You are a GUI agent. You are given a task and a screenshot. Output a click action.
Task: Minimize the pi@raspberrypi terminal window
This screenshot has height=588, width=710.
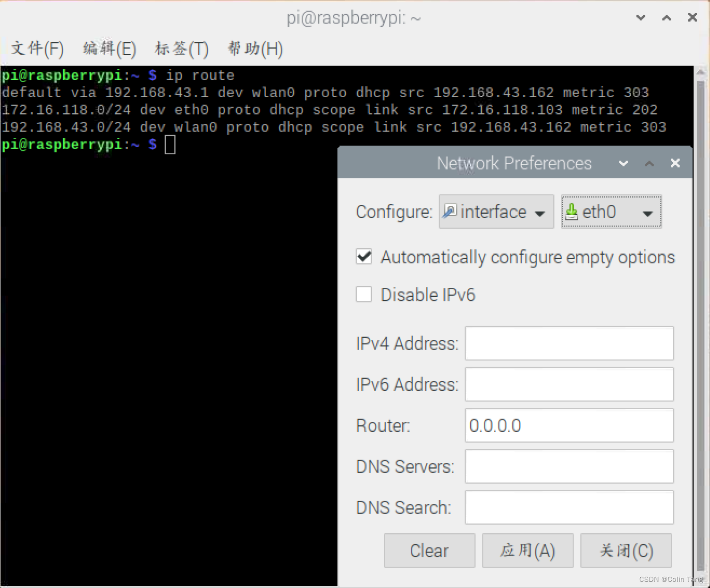(x=641, y=18)
